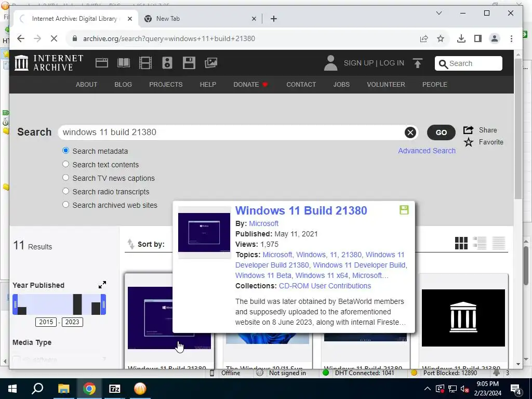Select Search radio transcripts radio button
Viewport: 532px width, 399px height.
click(x=66, y=191)
